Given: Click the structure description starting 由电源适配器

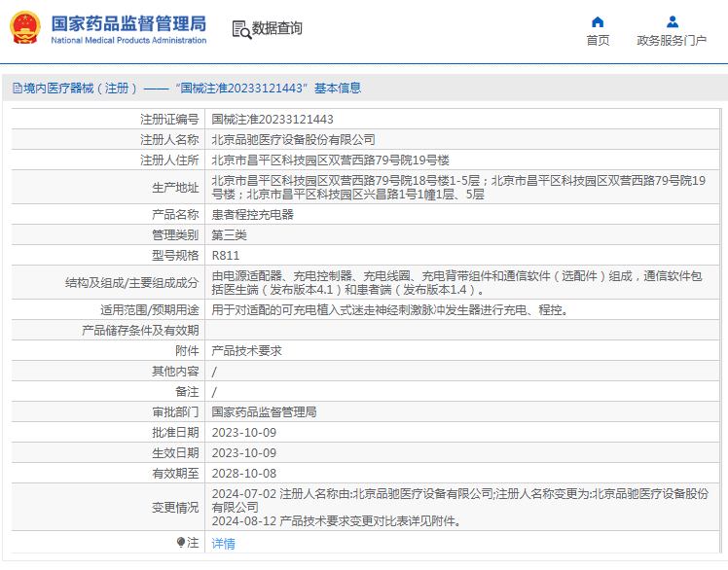Looking at the screenshot, I should click(x=456, y=283).
